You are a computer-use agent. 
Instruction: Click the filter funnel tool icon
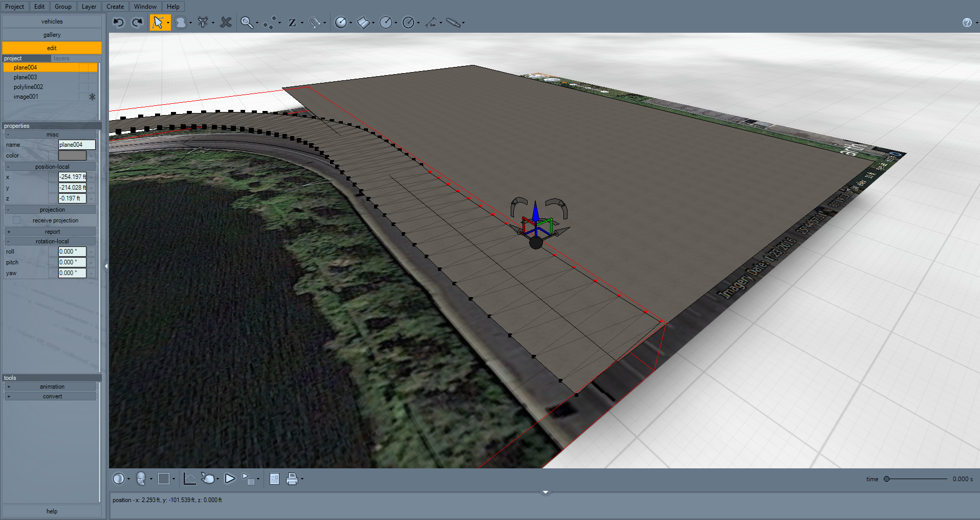click(203, 22)
